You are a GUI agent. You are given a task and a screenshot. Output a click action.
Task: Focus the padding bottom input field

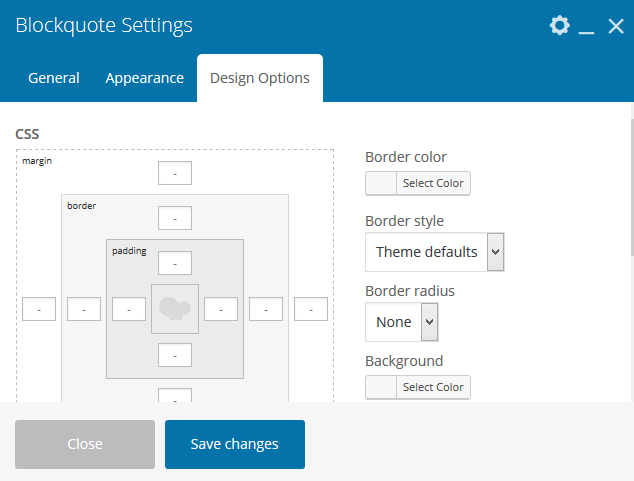click(x=175, y=355)
